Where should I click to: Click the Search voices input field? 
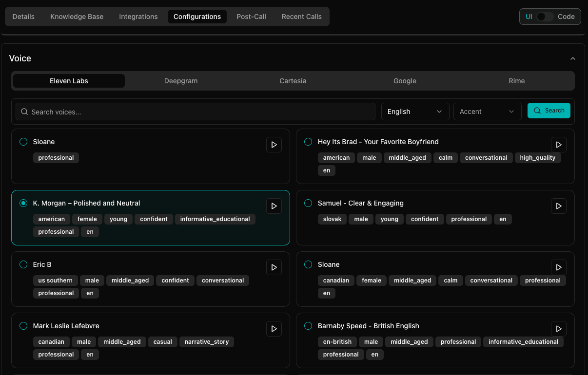(195, 112)
